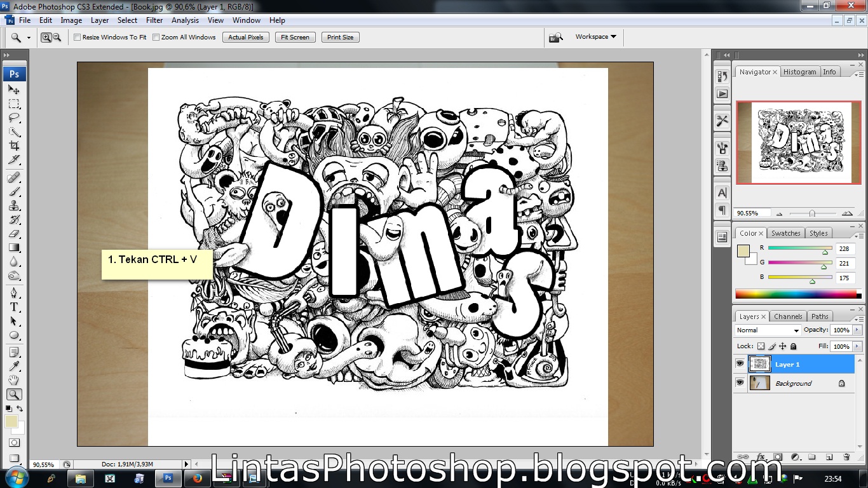
Task: Select the Clone Stamp tool
Action: click(14, 205)
